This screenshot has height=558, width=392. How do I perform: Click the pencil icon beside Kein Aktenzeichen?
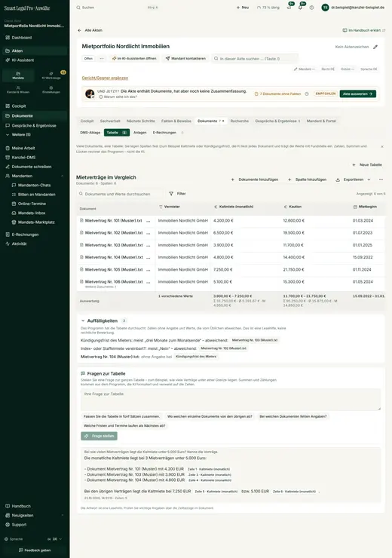pyautogui.click(x=375, y=47)
